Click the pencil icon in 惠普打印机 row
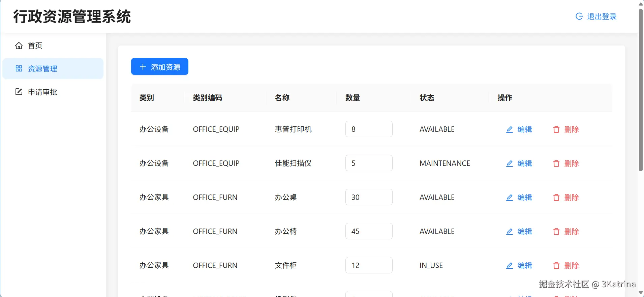644x297 pixels. click(510, 129)
